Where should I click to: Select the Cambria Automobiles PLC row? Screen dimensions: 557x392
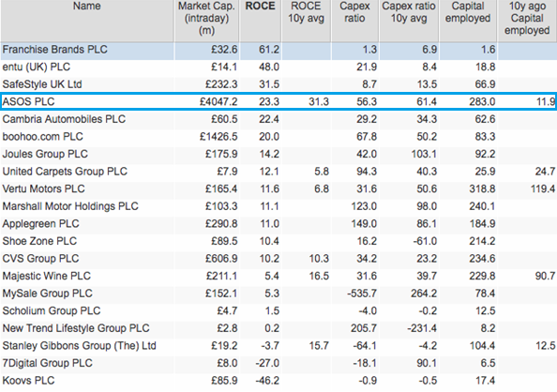(x=278, y=119)
